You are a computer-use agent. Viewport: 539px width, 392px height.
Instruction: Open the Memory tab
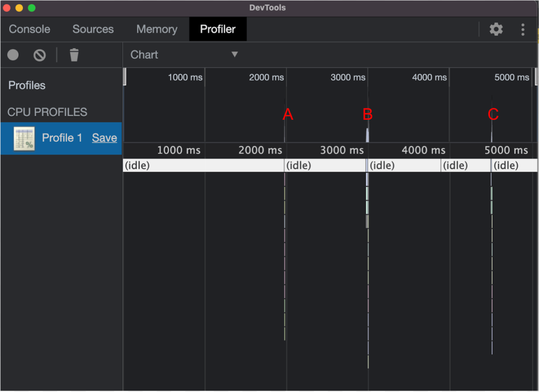[x=157, y=29]
